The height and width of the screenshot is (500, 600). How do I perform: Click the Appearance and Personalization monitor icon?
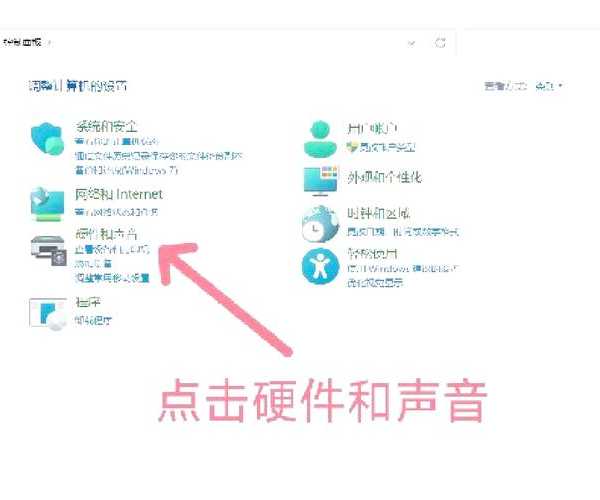click(x=322, y=180)
